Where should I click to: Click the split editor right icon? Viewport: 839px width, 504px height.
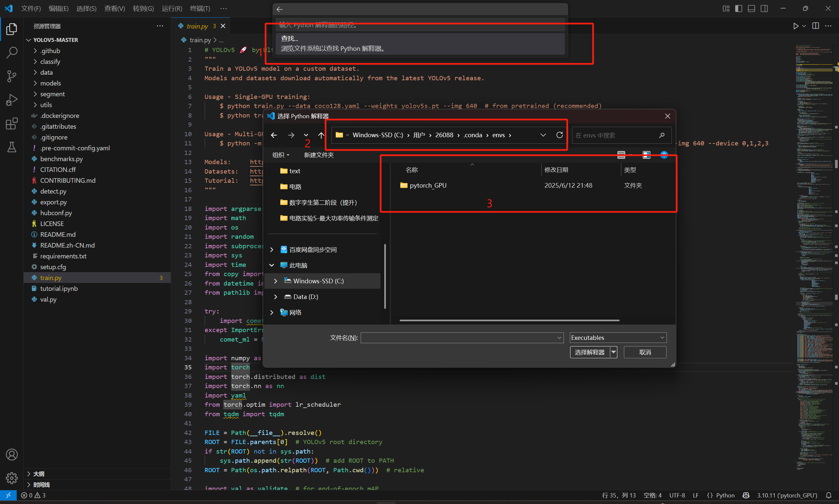815,26
